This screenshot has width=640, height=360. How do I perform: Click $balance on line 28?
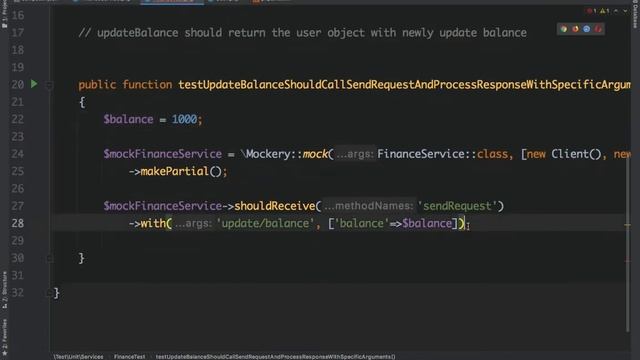[x=427, y=224]
